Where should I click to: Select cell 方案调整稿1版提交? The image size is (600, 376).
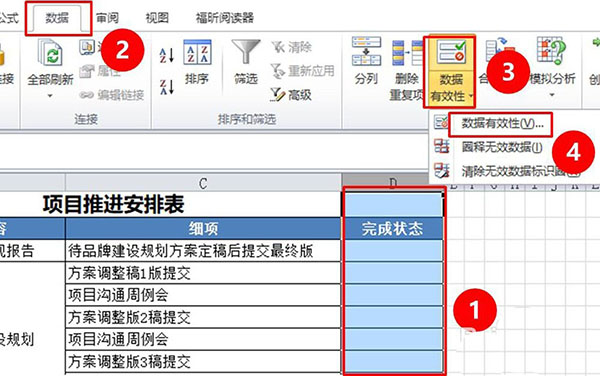[203, 273]
